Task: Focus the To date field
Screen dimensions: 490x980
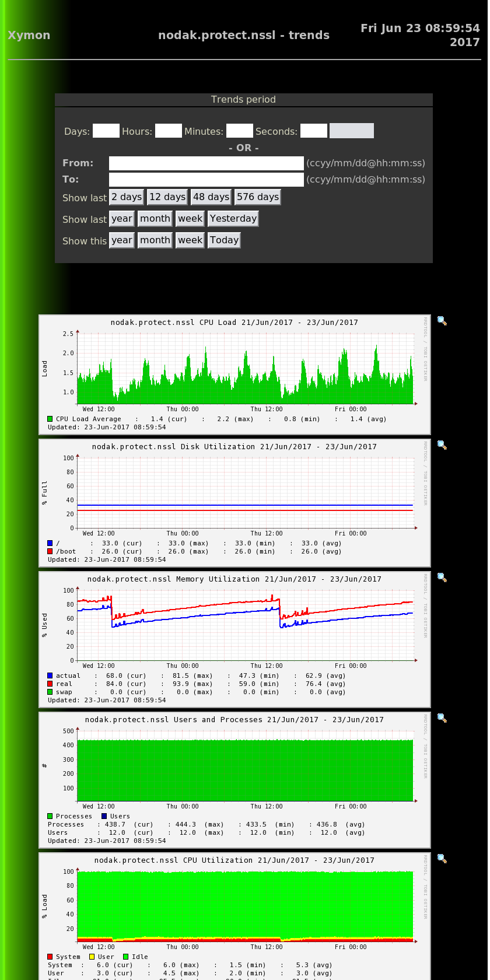Action: (x=206, y=180)
